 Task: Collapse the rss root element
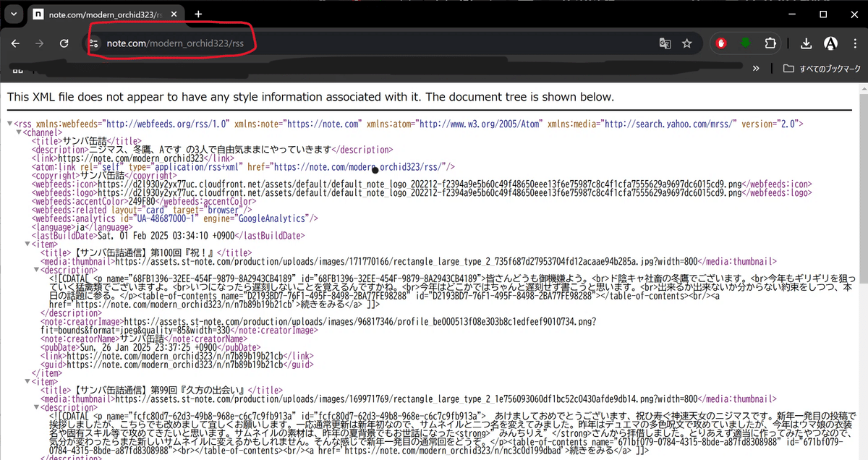point(10,124)
